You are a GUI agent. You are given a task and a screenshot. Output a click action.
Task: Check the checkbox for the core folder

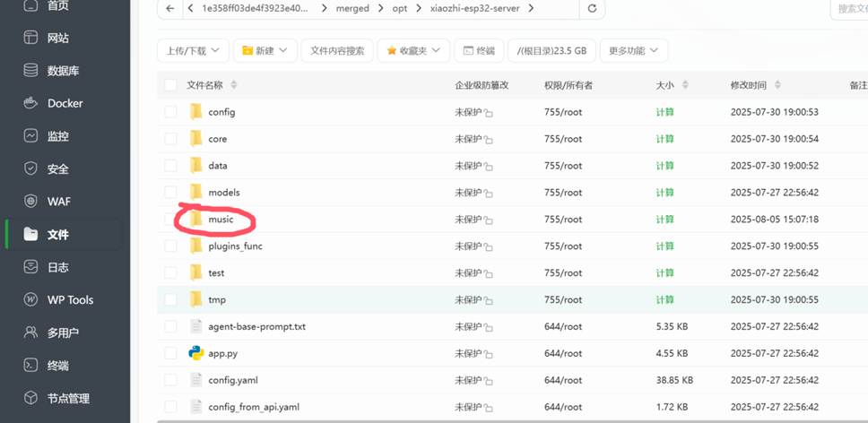(x=170, y=139)
